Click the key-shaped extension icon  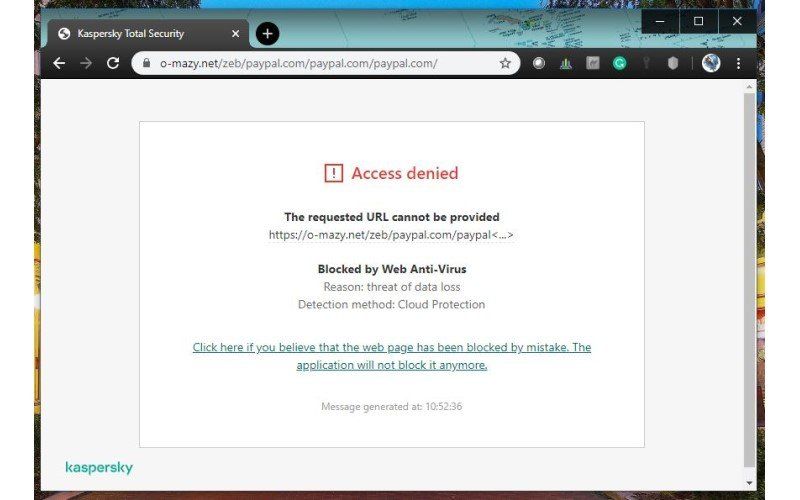pyautogui.click(x=646, y=63)
